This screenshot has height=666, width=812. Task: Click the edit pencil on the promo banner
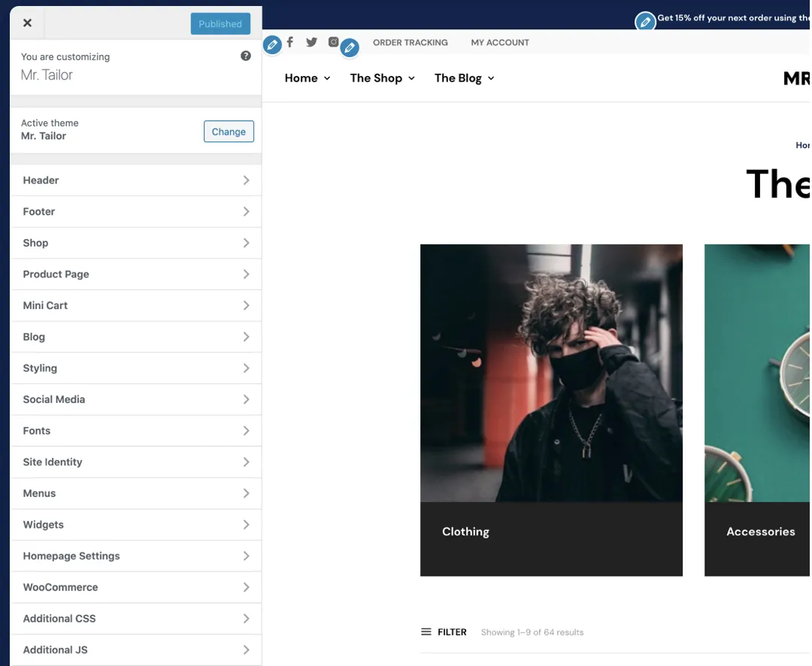pyautogui.click(x=645, y=22)
